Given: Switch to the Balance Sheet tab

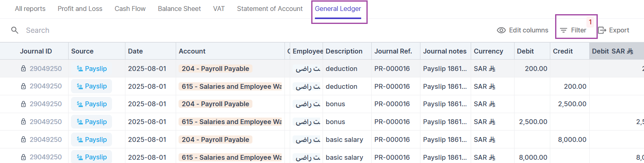Looking at the screenshot, I should tap(179, 9).
